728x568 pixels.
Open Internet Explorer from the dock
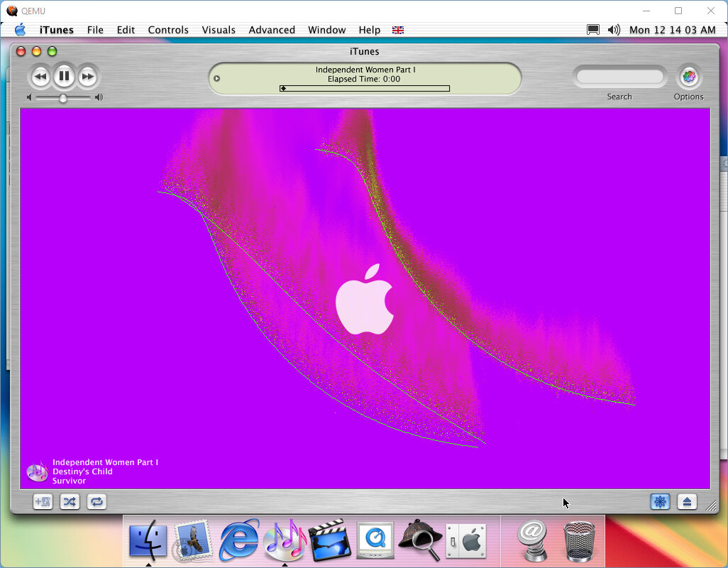point(238,541)
